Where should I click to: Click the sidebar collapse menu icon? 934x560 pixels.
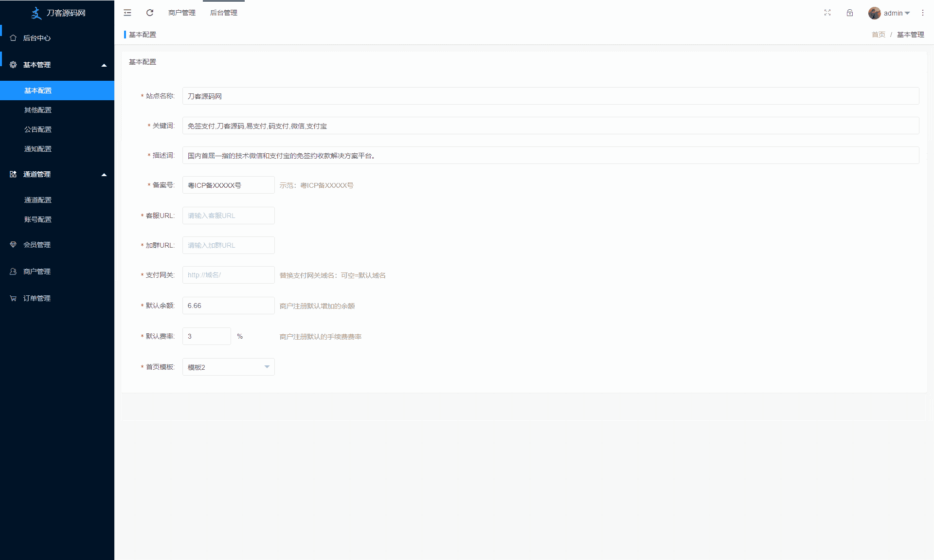click(127, 13)
